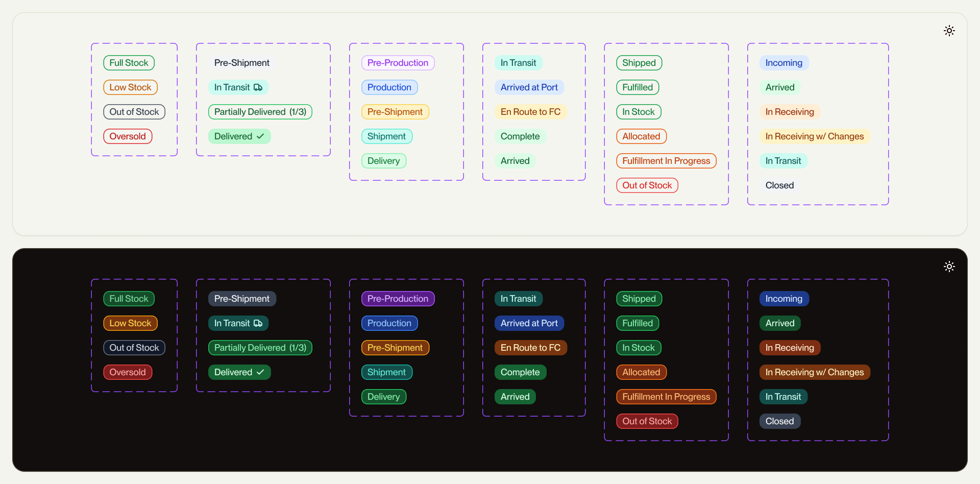Image resolution: width=980 pixels, height=484 pixels.
Task: Click light Fulfillment In Progress badge
Action: (667, 161)
